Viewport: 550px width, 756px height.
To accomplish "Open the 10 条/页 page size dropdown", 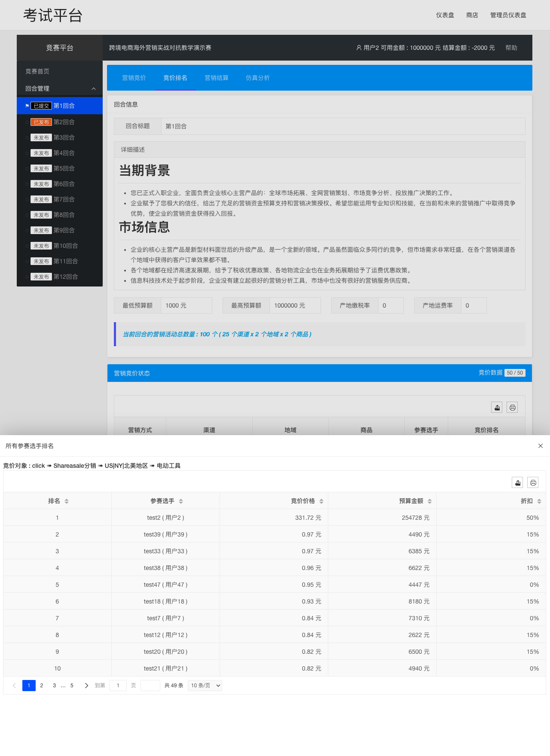I will point(205,686).
